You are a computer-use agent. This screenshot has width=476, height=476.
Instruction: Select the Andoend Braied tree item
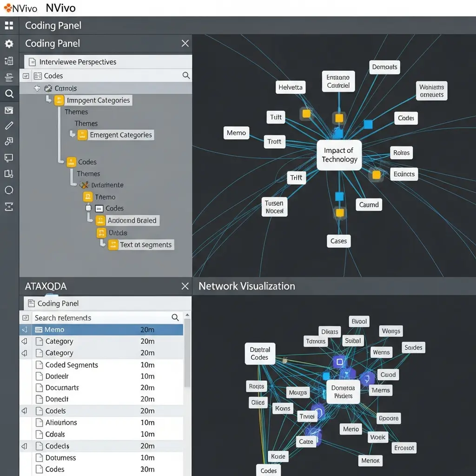point(132,220)
